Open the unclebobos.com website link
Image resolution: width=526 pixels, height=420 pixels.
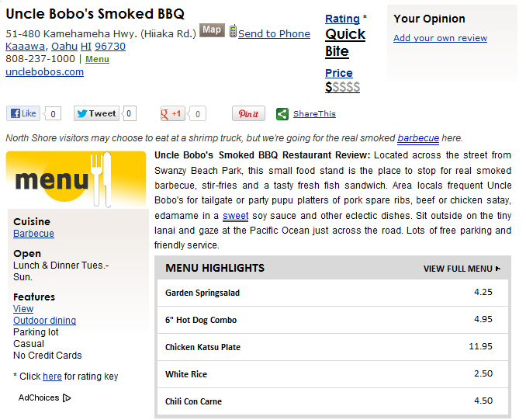click(x=45, y=72)
